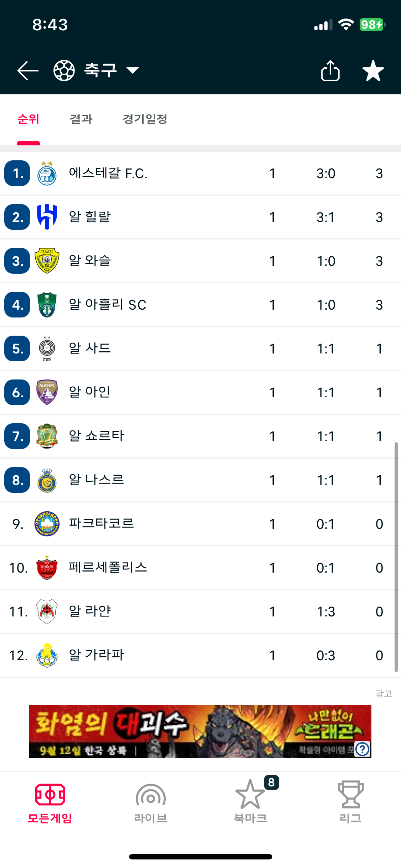The image size is (401, 868).
Task: Click the standings list scrollbar
Action: [396, 556]
